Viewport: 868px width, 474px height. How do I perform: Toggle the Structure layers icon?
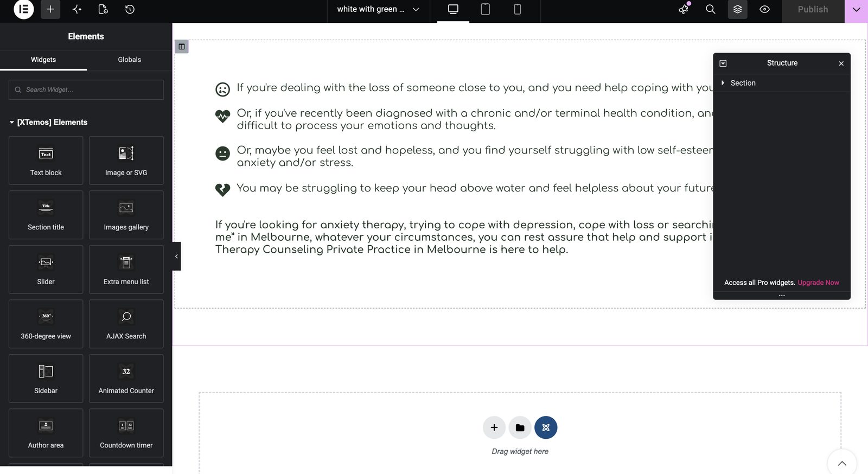(x=737, y=9)
